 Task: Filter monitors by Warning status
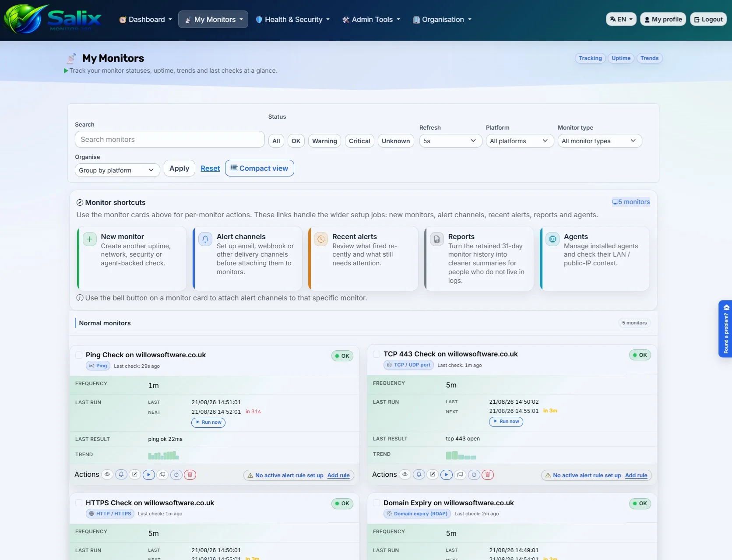324,141
